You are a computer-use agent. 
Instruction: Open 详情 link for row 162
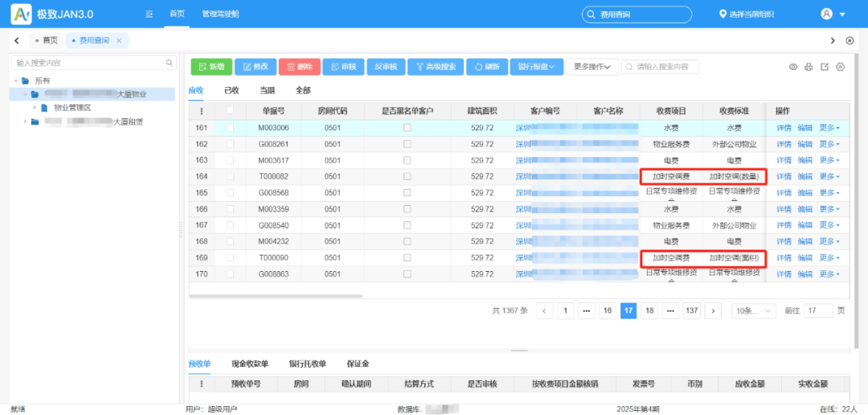coord(784,144)
